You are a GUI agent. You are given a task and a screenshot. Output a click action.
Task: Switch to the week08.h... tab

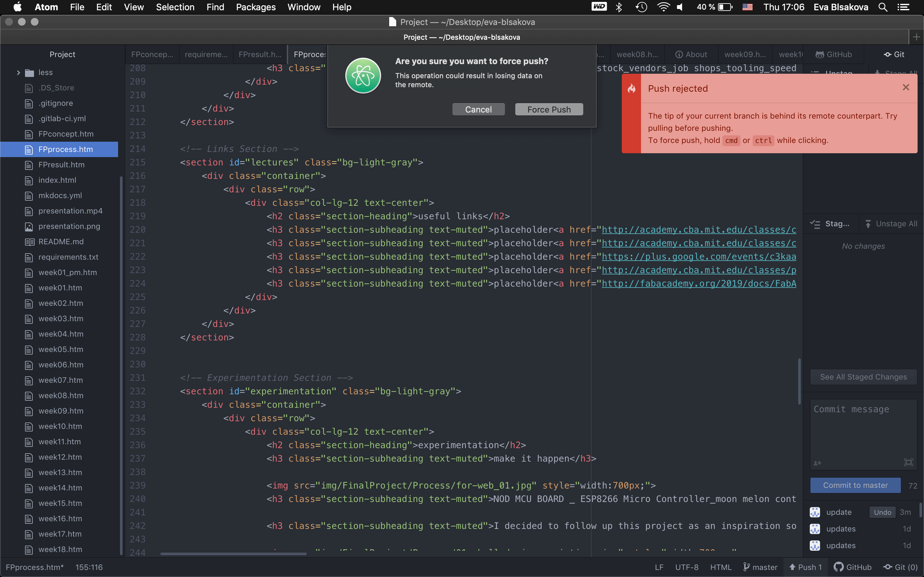point(637,54)
